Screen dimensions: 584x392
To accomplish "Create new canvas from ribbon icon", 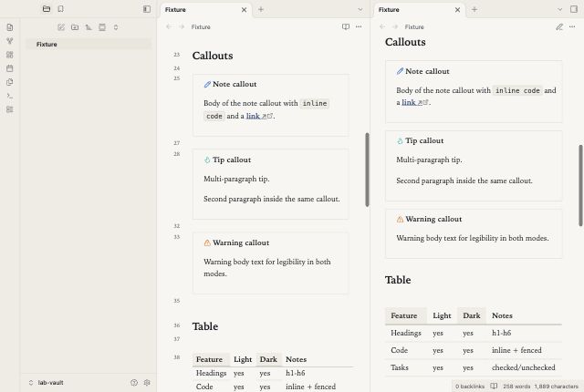I will coord(10,55).
